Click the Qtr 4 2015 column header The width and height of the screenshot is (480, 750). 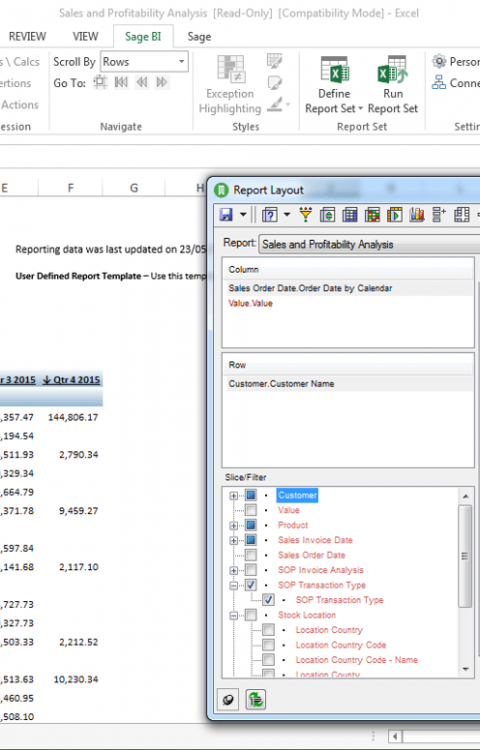(x=71, y=380)
